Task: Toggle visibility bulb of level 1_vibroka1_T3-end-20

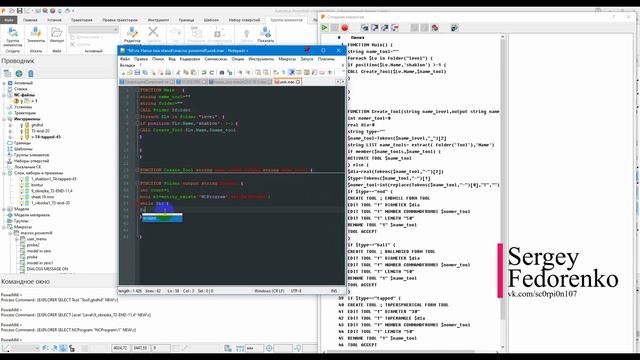Action: [x=22, y=202]
